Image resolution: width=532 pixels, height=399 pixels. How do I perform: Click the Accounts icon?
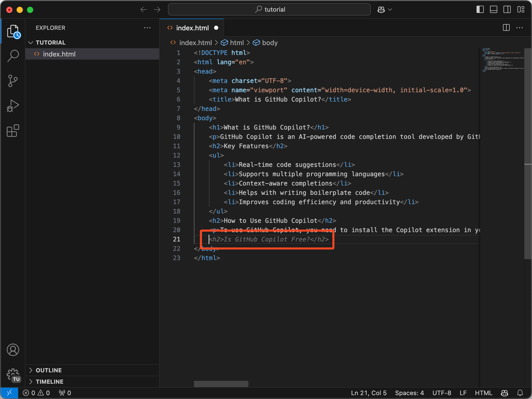point(13,350)
